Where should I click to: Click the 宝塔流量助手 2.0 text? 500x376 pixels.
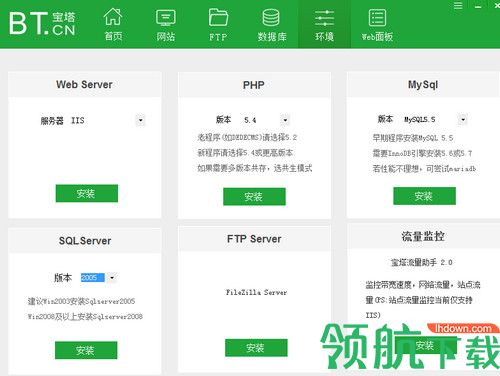(x=422, y=262)
